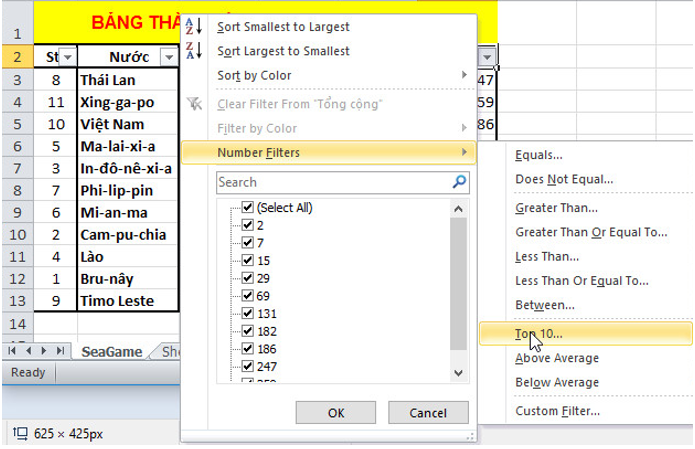The image size is (695, 449).
Task: Open the Stt column filter dropdown
Action: point(68,57)
